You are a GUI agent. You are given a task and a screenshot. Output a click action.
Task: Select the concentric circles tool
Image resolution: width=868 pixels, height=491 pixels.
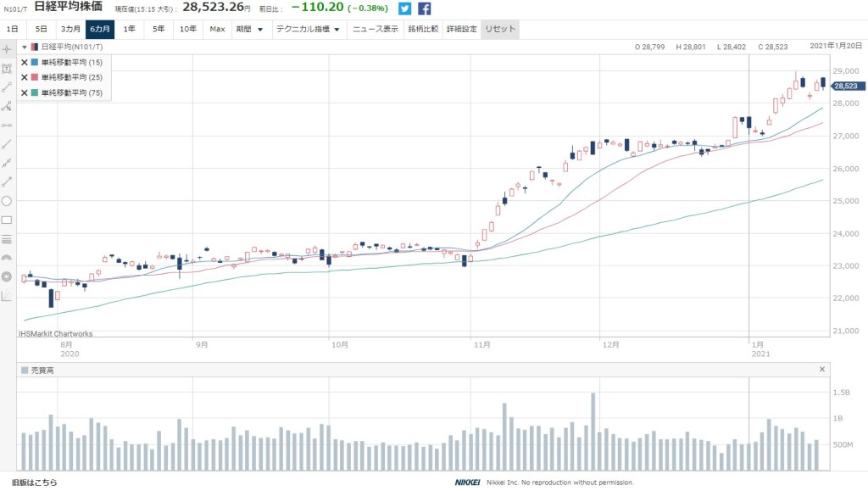(x=7, y=276)
